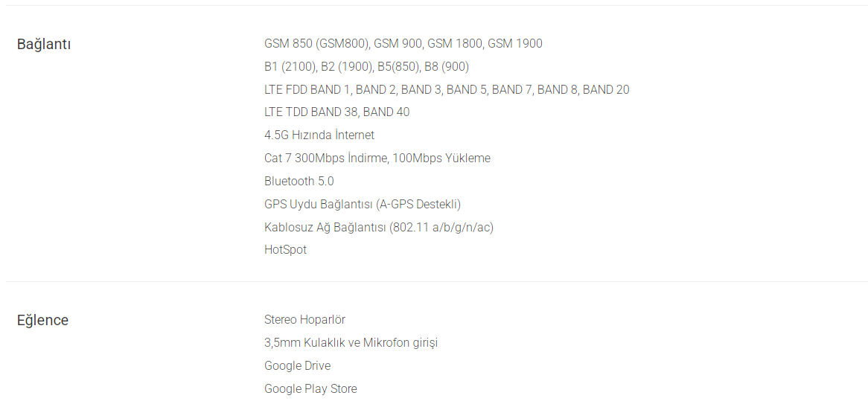The height and width of the screenshot is (410, 868).
Task: Click the 100Mbps Yükleme text
Action: click(441, 158)
